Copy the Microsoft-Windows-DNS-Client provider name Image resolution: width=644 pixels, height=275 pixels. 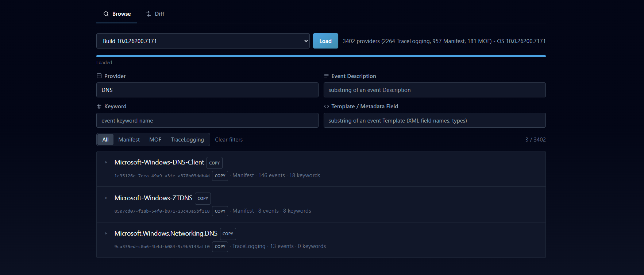coord(215,163)
